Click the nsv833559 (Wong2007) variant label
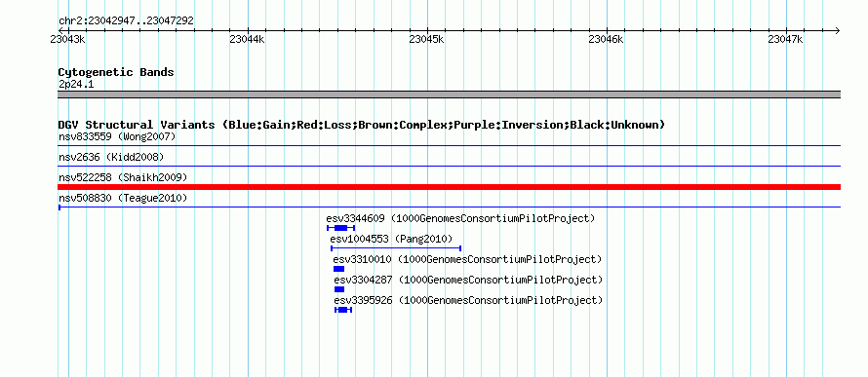Image resolution: width=868 pixels, height=377 pixels. click(117, 136)
